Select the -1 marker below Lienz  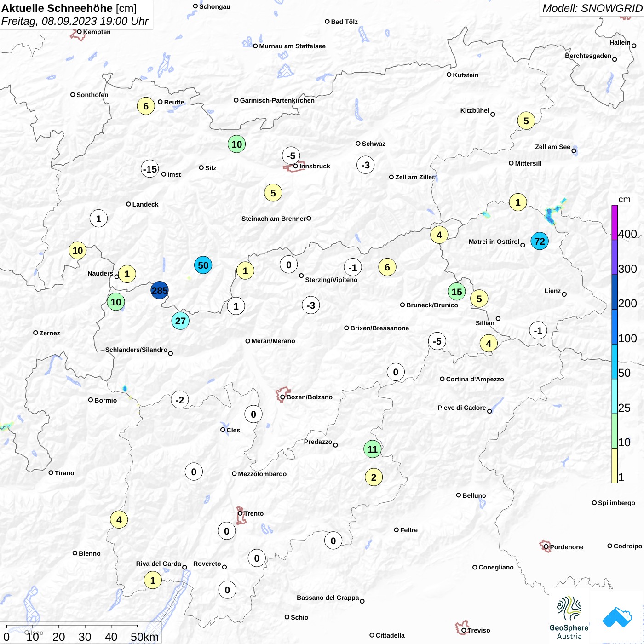538,330
